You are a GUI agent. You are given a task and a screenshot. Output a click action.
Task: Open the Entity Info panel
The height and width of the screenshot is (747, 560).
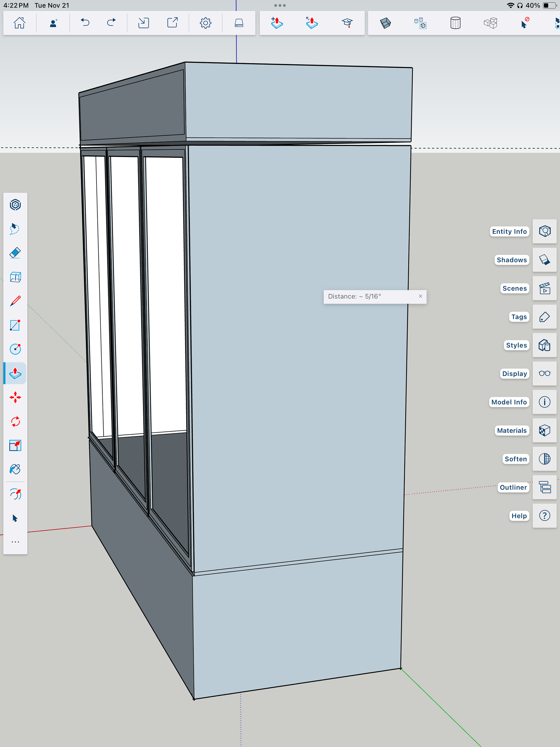pyautogui.click(x=545, y=231)
